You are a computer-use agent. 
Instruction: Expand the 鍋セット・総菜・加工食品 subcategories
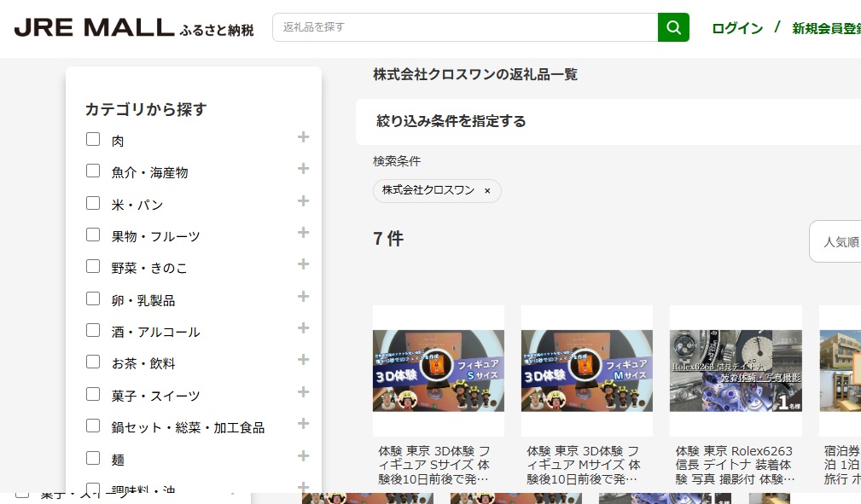click(x=303, y=424)
